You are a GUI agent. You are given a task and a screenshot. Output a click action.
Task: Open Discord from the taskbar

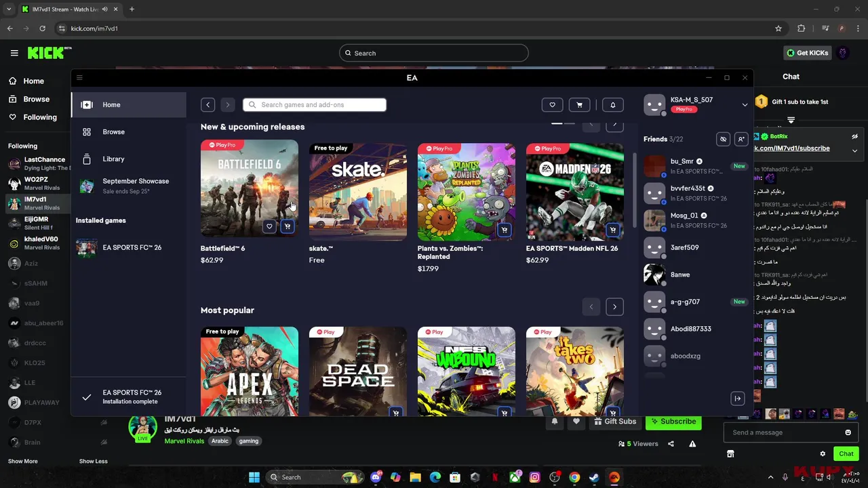[376, 477]
